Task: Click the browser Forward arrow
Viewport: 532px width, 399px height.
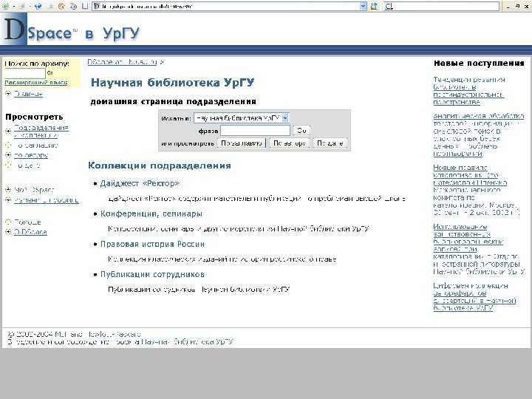Action: coord(21,6)
